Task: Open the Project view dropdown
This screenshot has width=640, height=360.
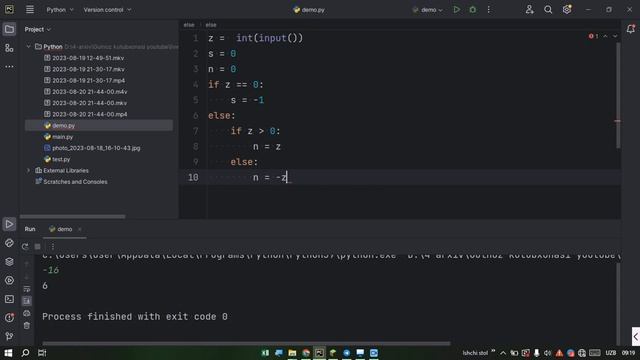Action: point(38,29)
